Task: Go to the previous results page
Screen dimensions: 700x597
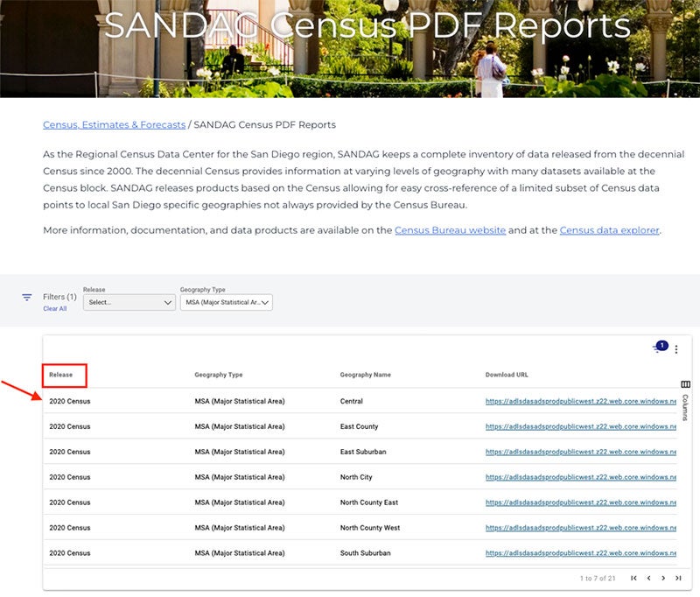Action: point(648,579)
